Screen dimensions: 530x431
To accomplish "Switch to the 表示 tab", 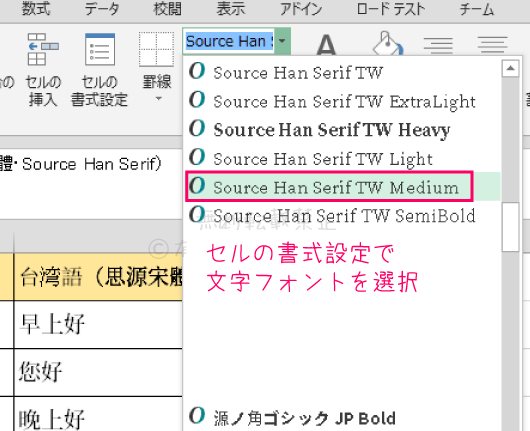I will tap(231, 9).
